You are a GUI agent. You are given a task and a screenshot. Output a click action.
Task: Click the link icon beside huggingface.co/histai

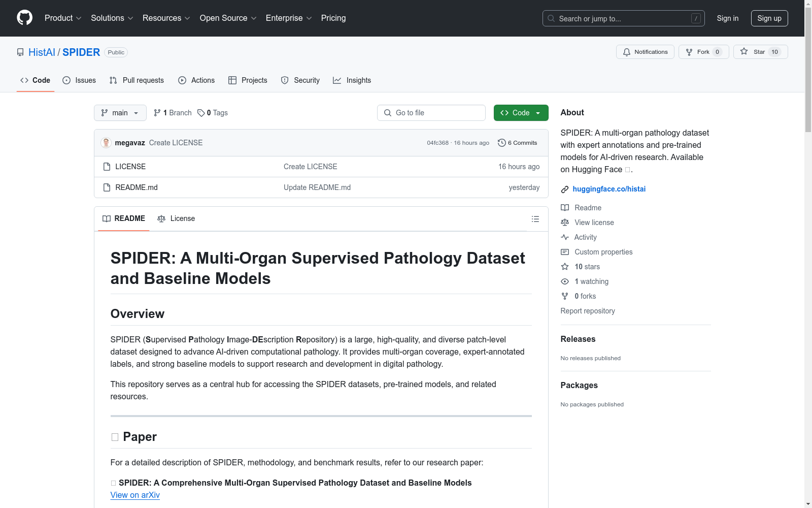coord(565,189)
